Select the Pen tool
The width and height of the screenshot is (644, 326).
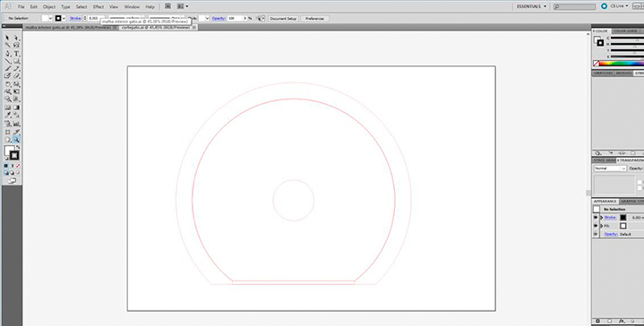[7, 54]
